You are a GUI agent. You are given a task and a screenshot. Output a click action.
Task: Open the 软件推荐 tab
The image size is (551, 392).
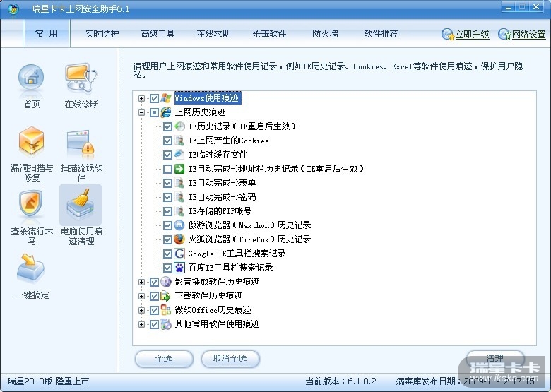381,34
